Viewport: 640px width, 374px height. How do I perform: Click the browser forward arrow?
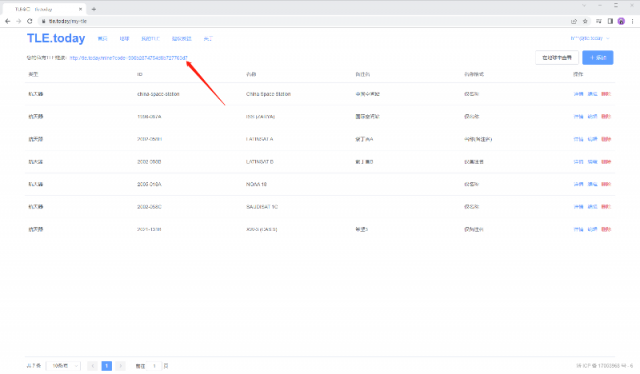pyautogui.click(x=18, y=21)
